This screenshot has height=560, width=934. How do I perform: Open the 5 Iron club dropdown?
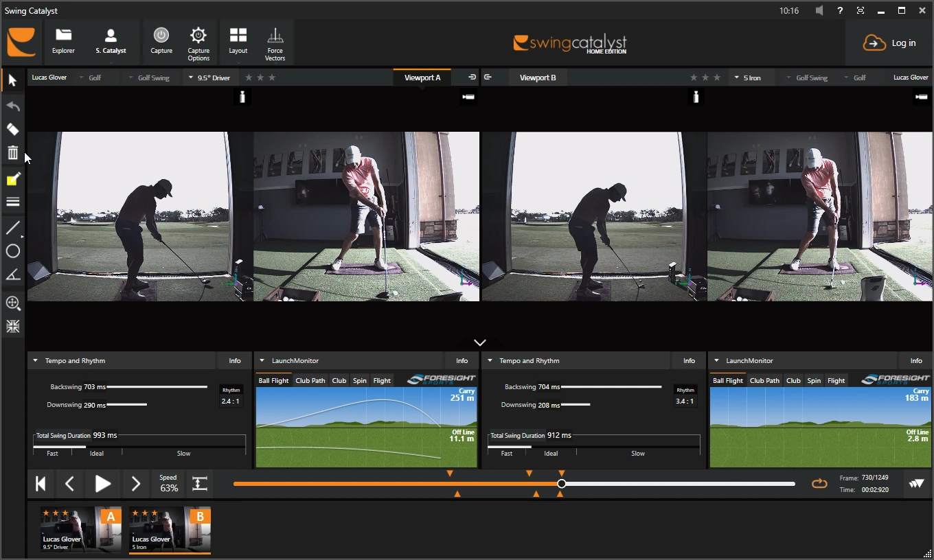pyautogui.click(x=748, y=78)
